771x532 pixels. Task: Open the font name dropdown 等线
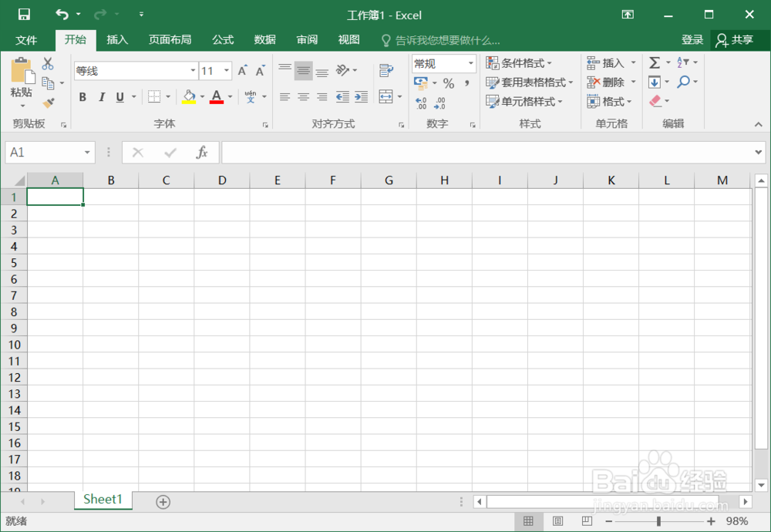pyautogui.click(x=194, y=71)
